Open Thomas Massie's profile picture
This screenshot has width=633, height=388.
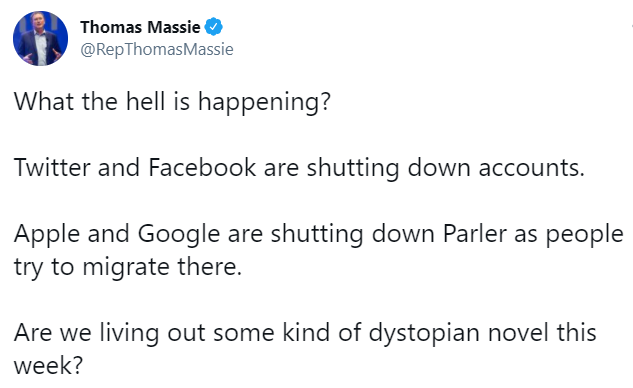coord(40,38)
